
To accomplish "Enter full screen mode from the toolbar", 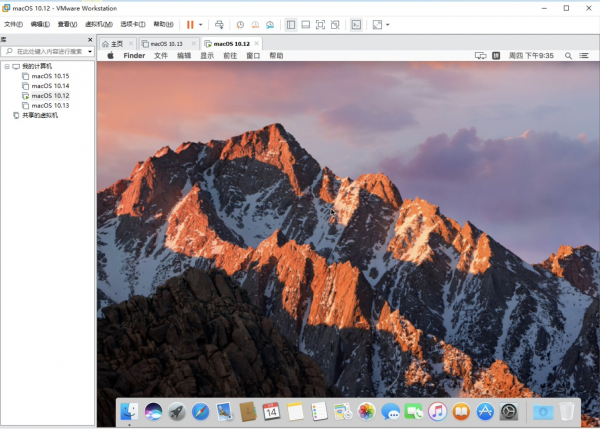I will pos(320,24).
